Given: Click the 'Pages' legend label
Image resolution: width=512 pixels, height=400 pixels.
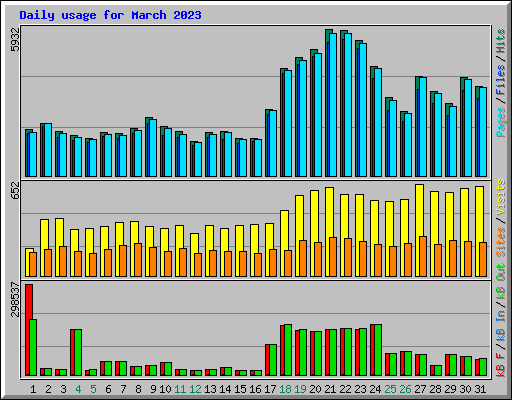Looking at the screenshot, I should coord(501,122).
